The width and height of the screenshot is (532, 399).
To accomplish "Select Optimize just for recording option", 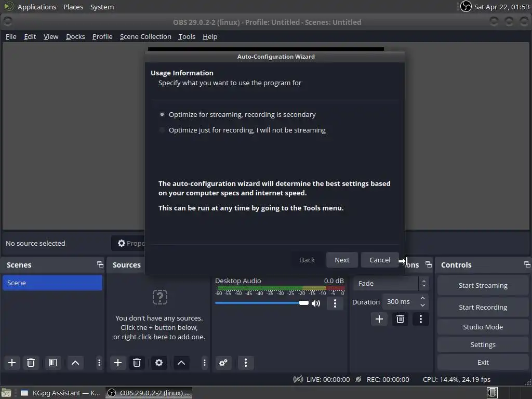I will (x=162, y=130).
